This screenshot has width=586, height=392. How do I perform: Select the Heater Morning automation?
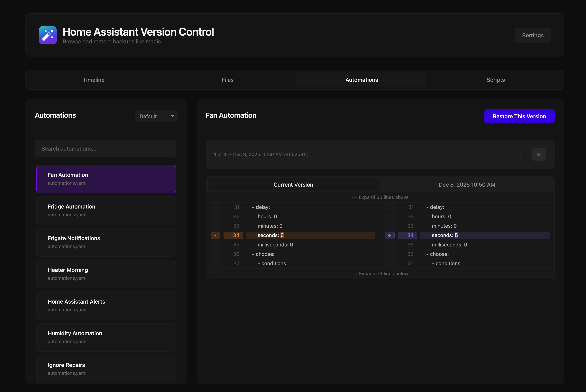tap(106, 274)
